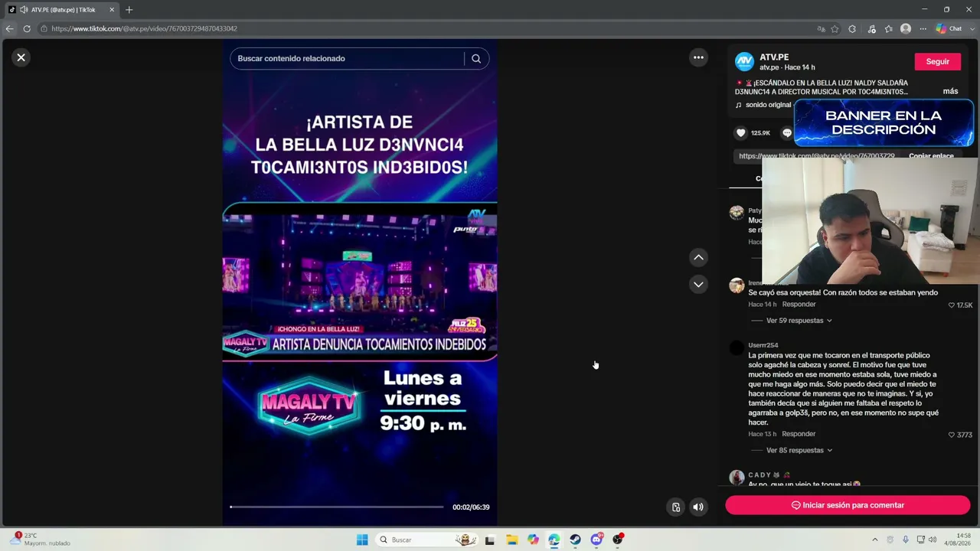Open Irene's commenter avatar

point(737,285)
